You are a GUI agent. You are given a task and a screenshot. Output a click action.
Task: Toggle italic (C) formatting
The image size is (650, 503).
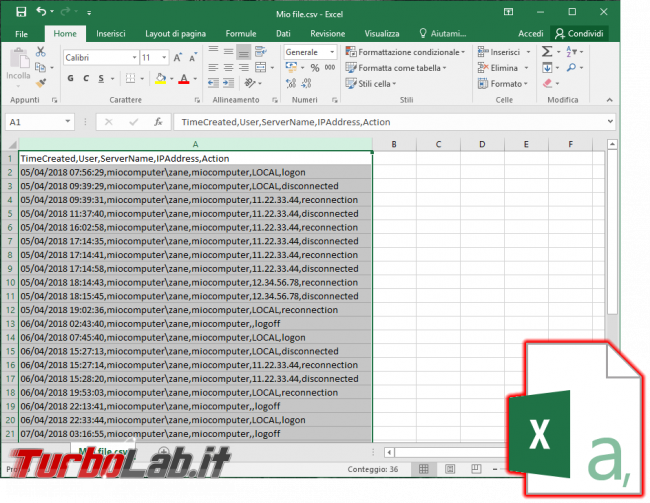click(86, 78)
